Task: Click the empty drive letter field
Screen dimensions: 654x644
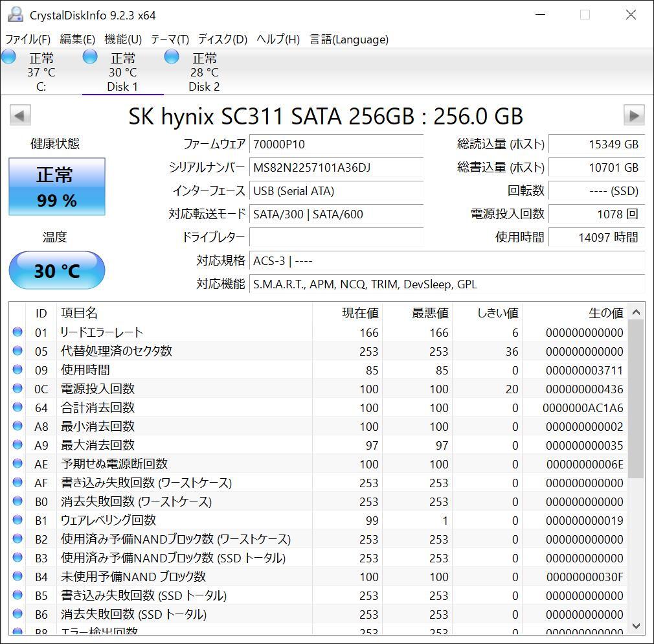Action: pos(336,238)
